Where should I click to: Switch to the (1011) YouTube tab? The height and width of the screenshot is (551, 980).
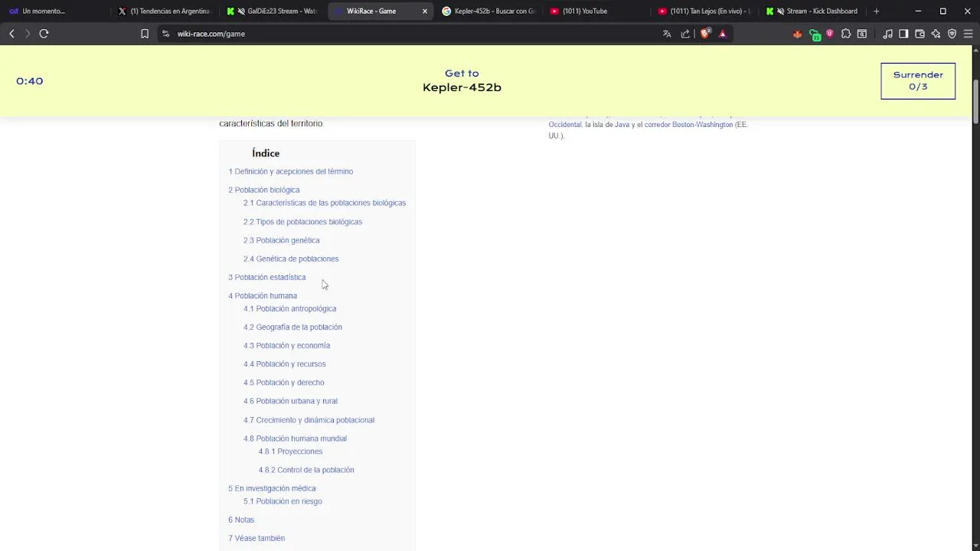click(596, 11)
